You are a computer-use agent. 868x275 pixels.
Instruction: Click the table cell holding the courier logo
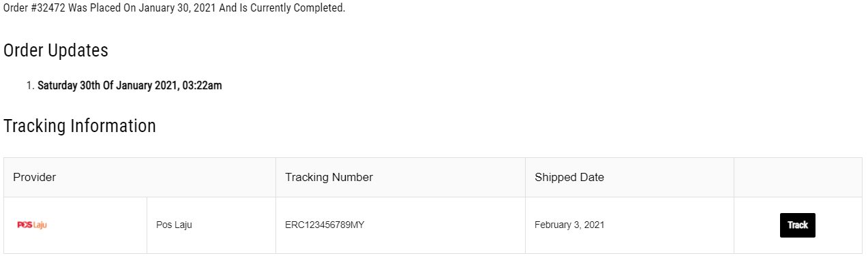pos(75,225)
